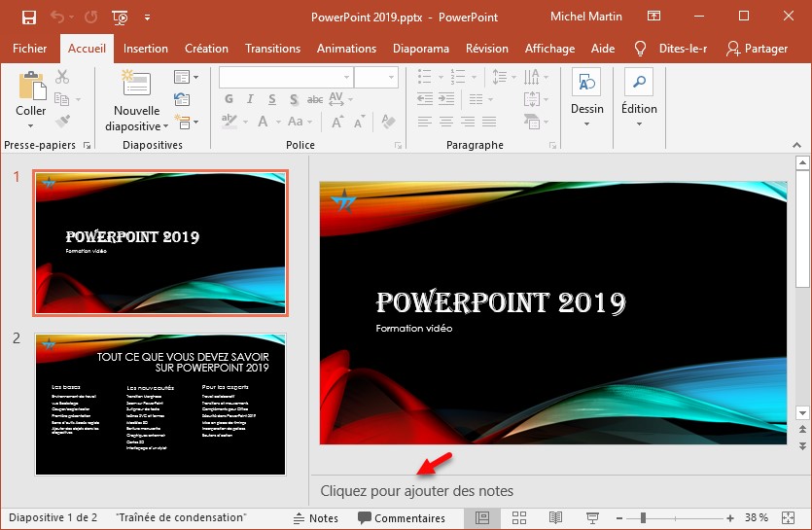Start slideshow from beginning via quick access icon

[120, 17]
